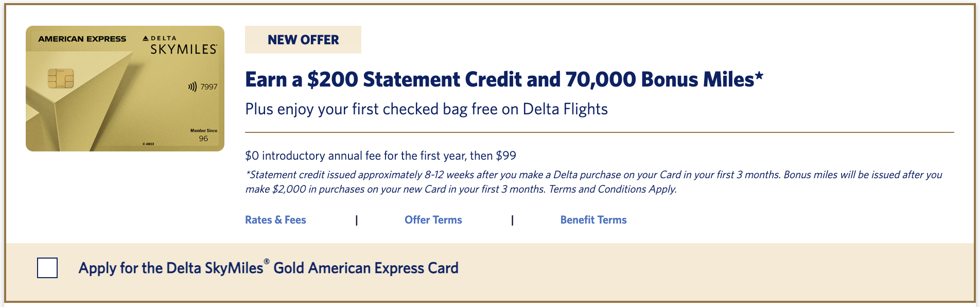This screenshot has width=980, height=307.
Task: Click the separator between Rates and Offer Terms
Action: click(x=356, y=220)
